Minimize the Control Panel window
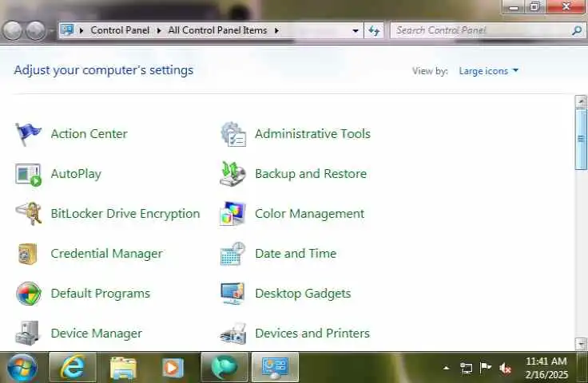Screen dimensions: 588x383 point(514,7)
